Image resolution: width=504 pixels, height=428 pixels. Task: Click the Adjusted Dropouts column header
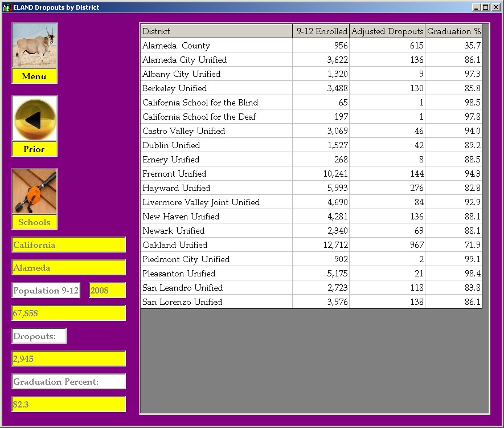[387, 31]
